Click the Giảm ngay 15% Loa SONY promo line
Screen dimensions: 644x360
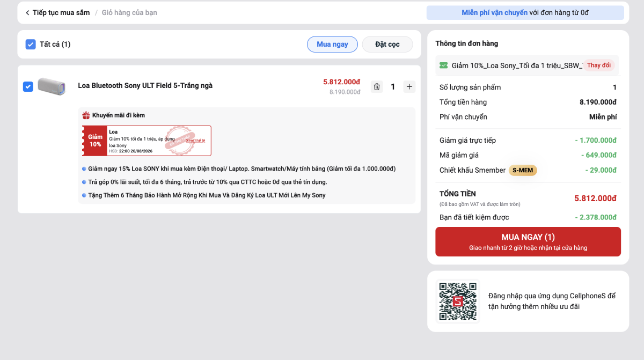[241, 168]
